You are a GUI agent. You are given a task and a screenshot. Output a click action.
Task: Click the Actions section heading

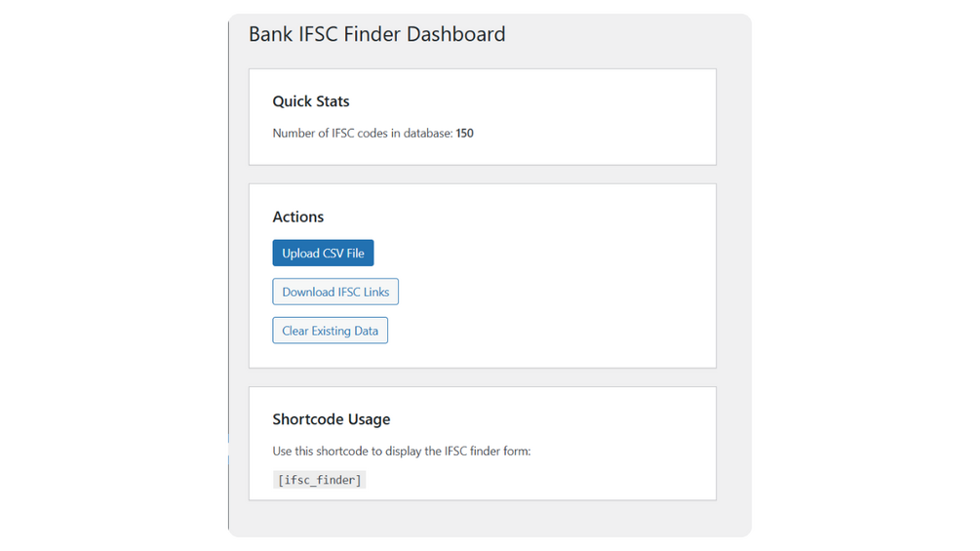pos(297,216)
